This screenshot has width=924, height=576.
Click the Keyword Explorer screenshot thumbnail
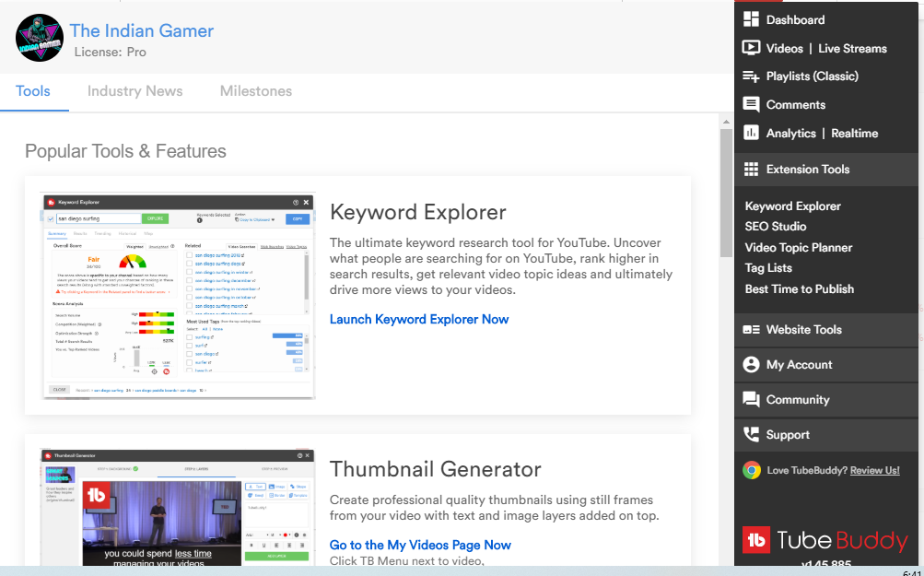178,295
